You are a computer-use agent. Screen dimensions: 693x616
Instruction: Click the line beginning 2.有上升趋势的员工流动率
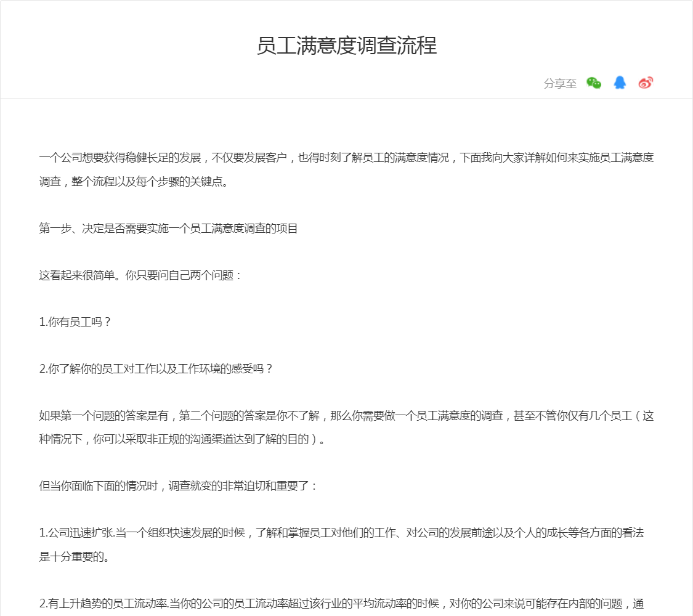(342, 604)
